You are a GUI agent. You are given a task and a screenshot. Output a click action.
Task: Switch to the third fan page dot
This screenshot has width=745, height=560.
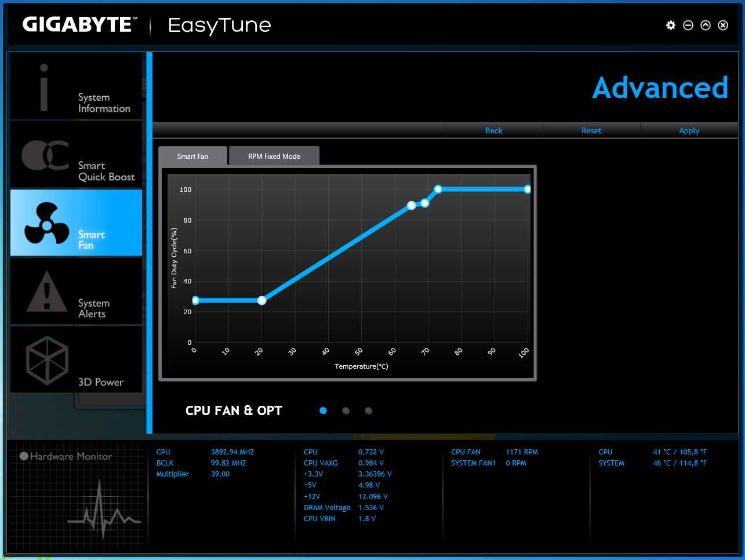[368, 410]
